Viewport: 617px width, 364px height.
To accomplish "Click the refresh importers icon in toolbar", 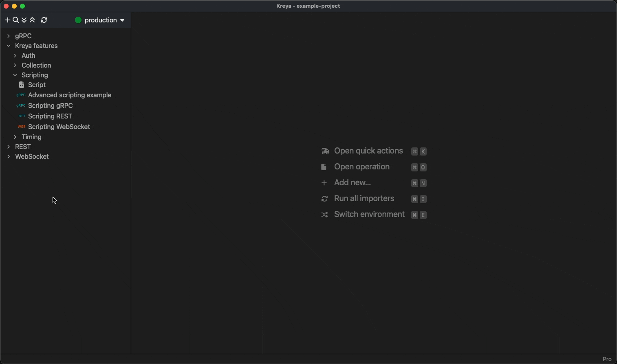I will (44, 20).
